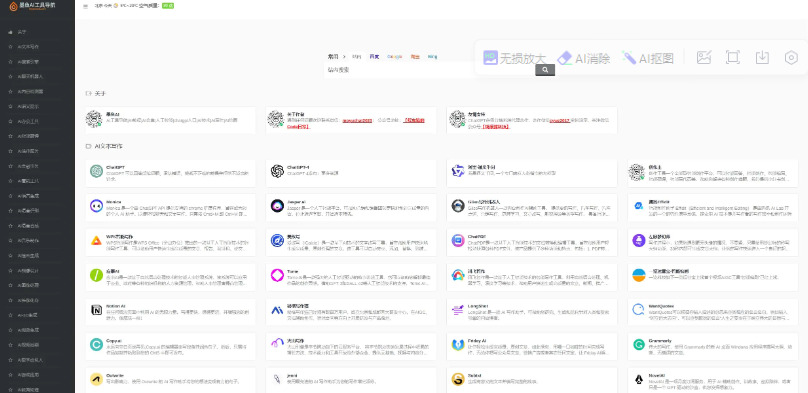Select the 常用 search category
The height and width of the screenshot is (393, 808).
pos(333,56)
